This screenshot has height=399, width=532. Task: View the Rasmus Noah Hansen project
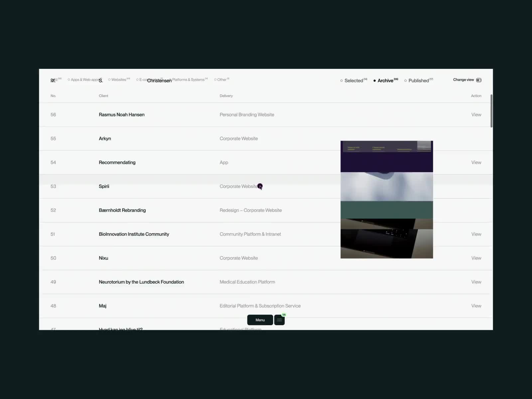point(476,115)
